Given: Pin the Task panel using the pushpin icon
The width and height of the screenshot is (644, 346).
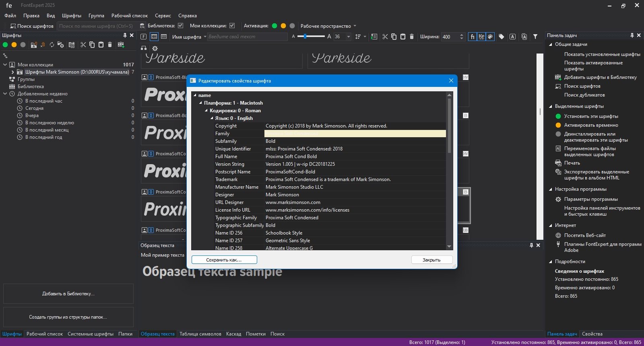Looking at the screenshot, I should tap(632, 35).
